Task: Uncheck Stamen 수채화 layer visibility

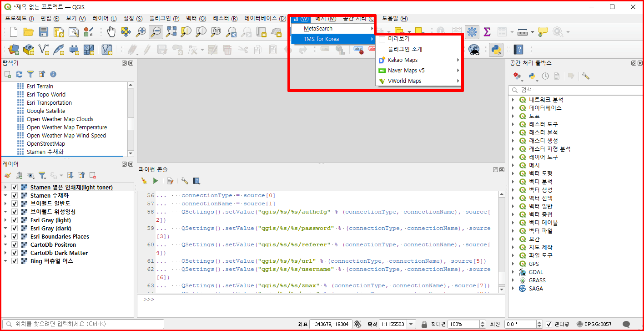Action: [x=15, y=196]
